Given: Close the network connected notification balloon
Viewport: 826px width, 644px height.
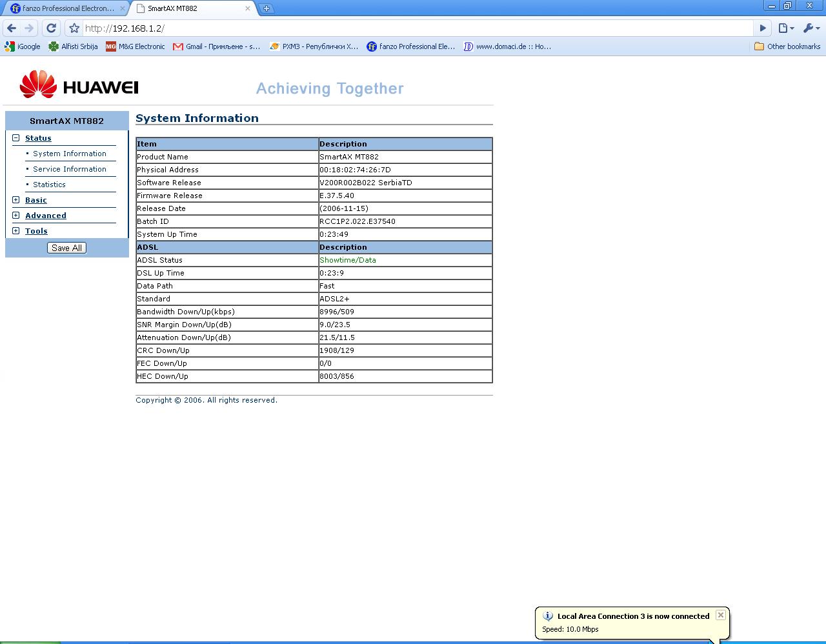Looking at the screenshot, I should tap(721, 615).
